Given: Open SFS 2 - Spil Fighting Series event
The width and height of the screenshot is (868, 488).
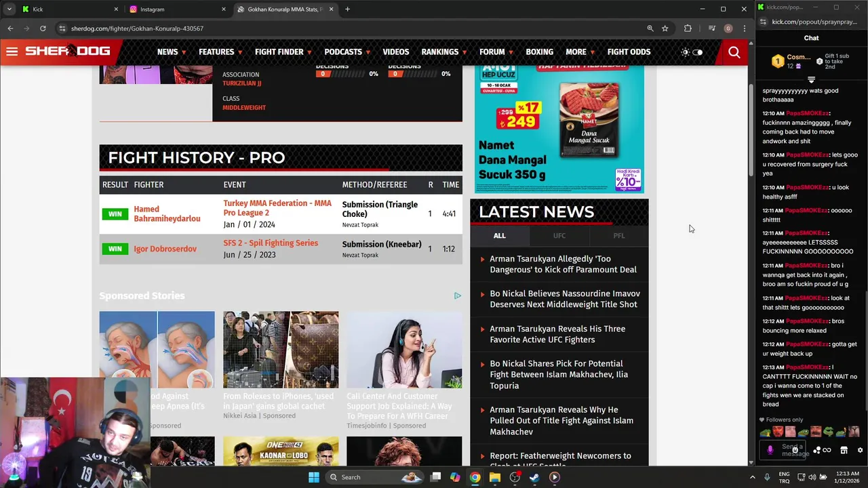Looking at the screenshot, I should point(270,243).
